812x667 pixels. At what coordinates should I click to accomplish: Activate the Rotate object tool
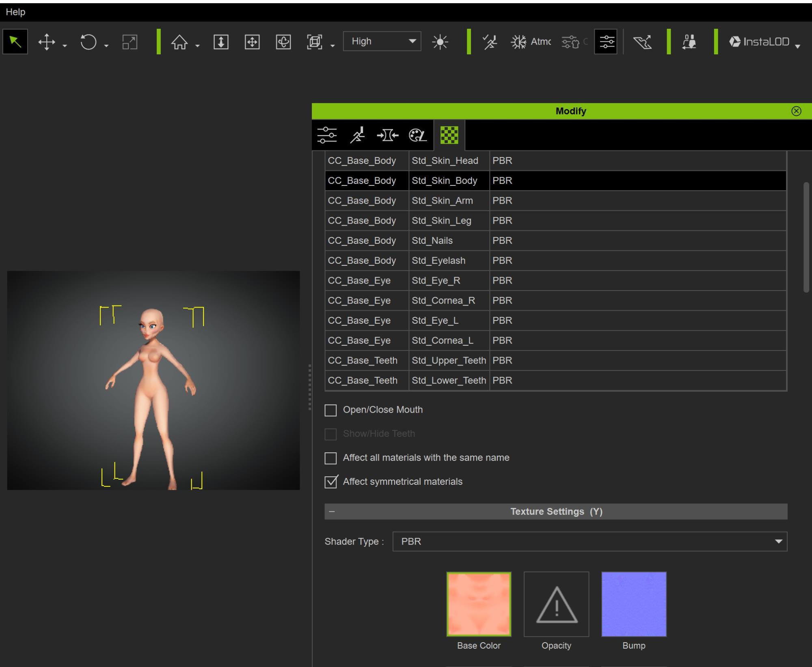pos(88,42)
